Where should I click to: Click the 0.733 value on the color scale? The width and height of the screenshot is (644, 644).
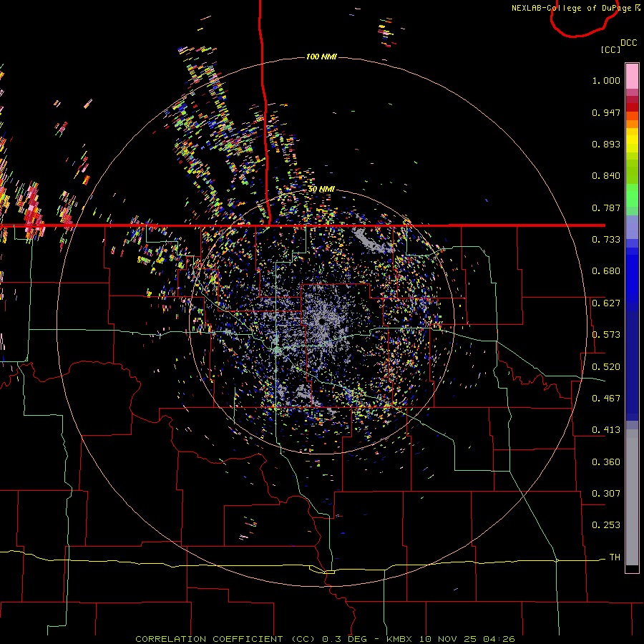coord(606,240)
